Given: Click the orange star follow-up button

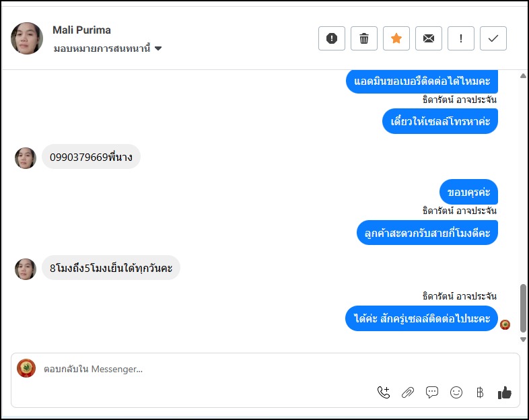Looking at the screenshot, I should coord(396,38).
